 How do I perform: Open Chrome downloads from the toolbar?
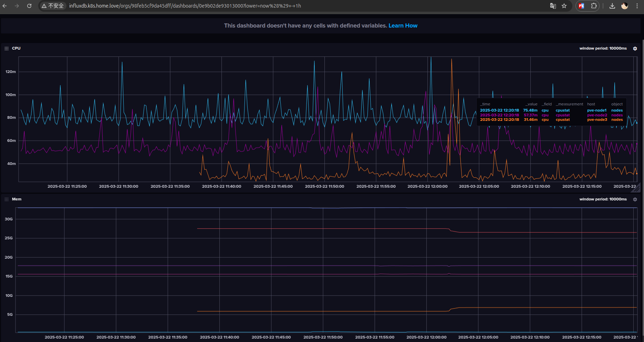[x=612, y=6]
